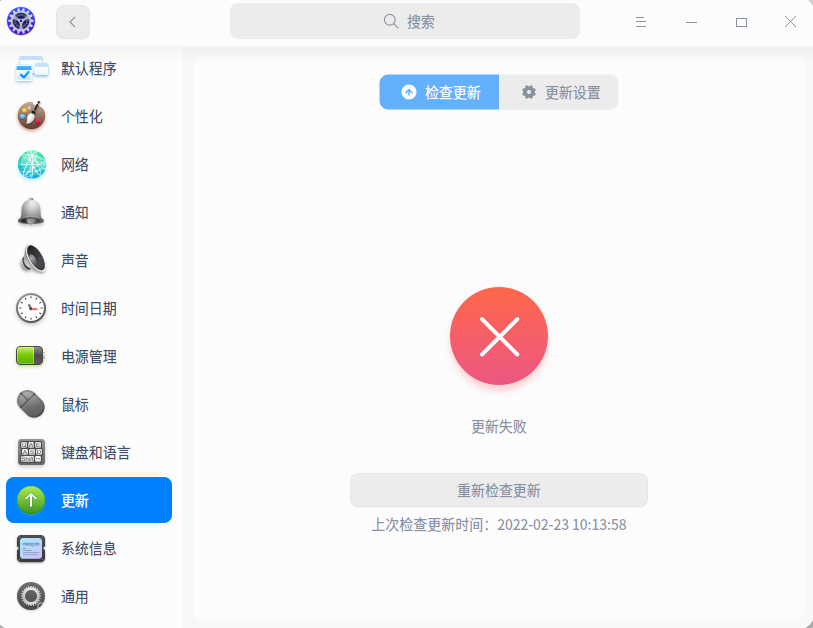The width and height of the screenshot is (813, 628).
Task: Select the 系统信息 sidebar label
Action: pos(89,549)
